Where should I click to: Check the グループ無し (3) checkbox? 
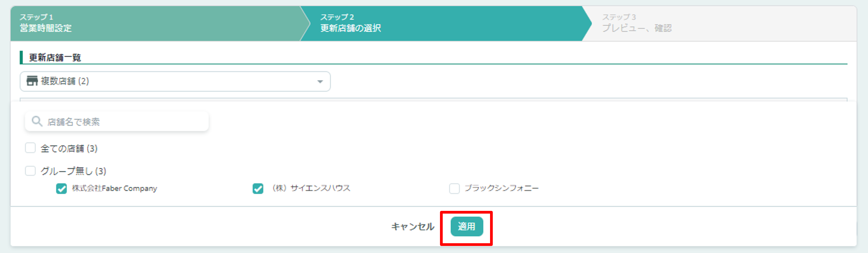(x=30, y=171)
